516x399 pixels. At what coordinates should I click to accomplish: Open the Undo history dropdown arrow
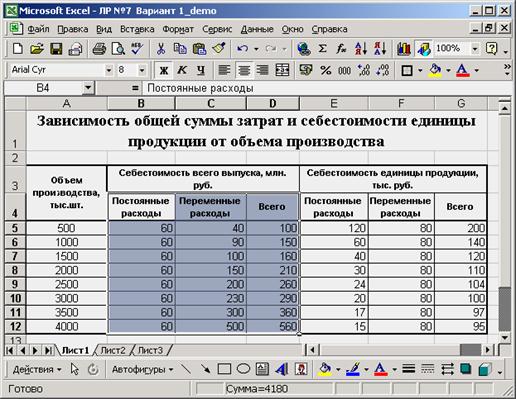tap(256, 49)
